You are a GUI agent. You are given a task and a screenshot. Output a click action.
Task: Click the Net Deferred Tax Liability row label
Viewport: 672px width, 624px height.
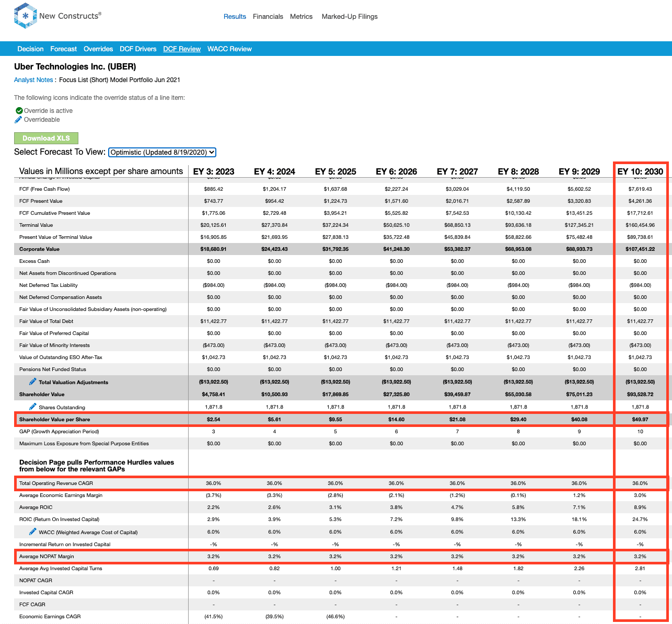49,285
